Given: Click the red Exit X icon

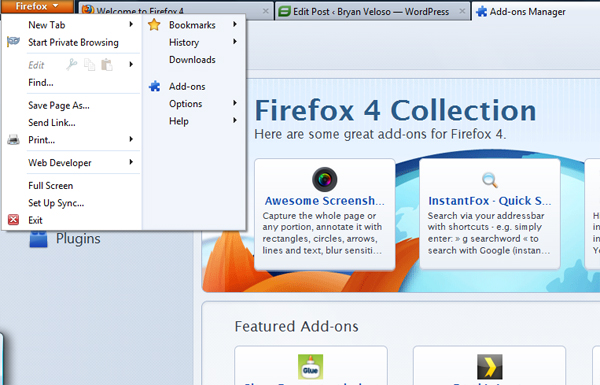Looking at the screenshot, I should click(13, 220).
